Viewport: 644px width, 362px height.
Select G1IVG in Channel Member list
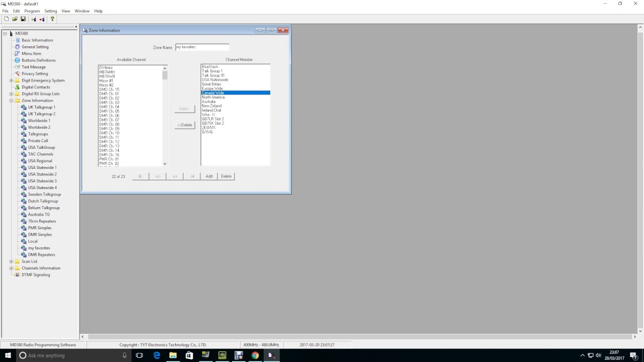207,132
